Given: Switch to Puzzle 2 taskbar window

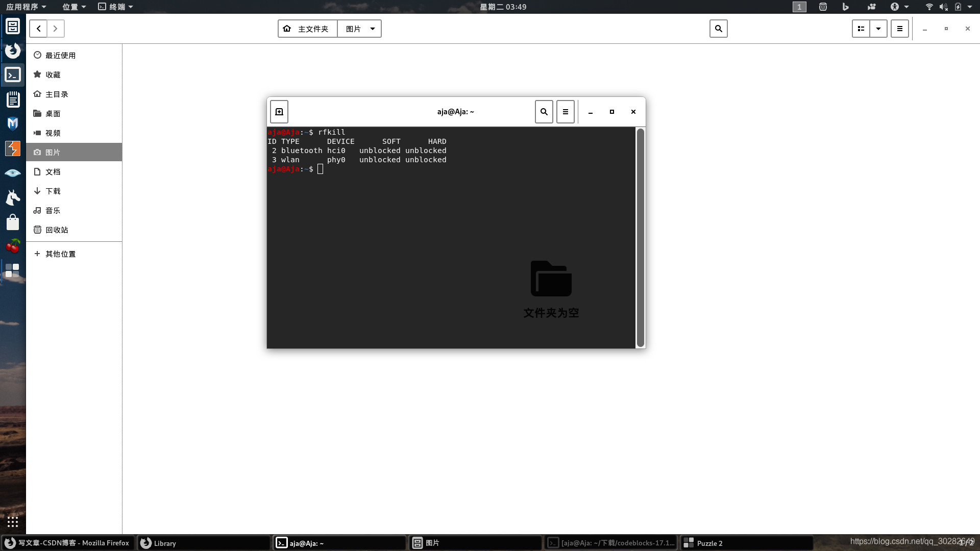Looking at the screenshot, I should click(746, 543).
